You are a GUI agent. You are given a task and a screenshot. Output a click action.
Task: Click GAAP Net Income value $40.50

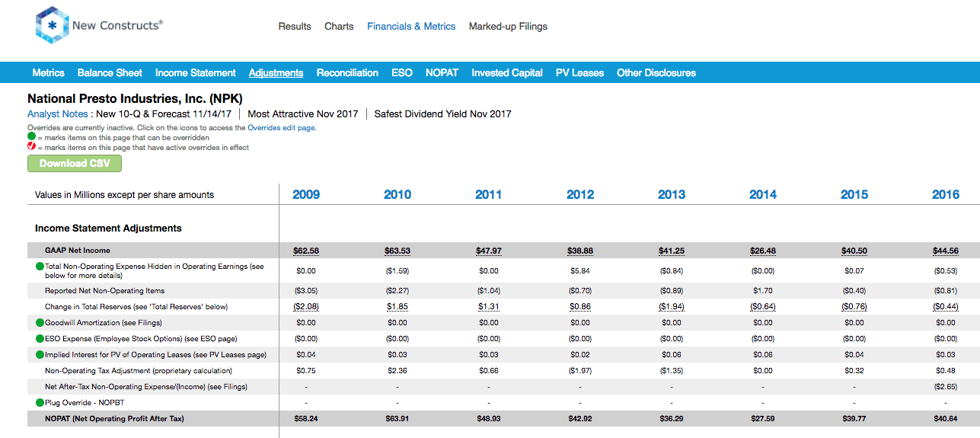(854, 251)
